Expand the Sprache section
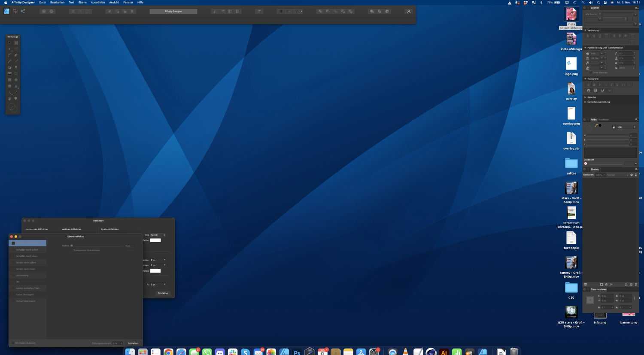Screen dimensions: 644x355 pyautogui.click(x=585, y=97)
